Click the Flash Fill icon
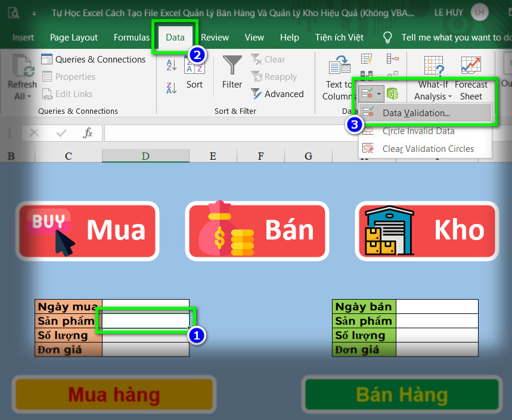Viewport: 512px width, 420px height. [367, 59]
